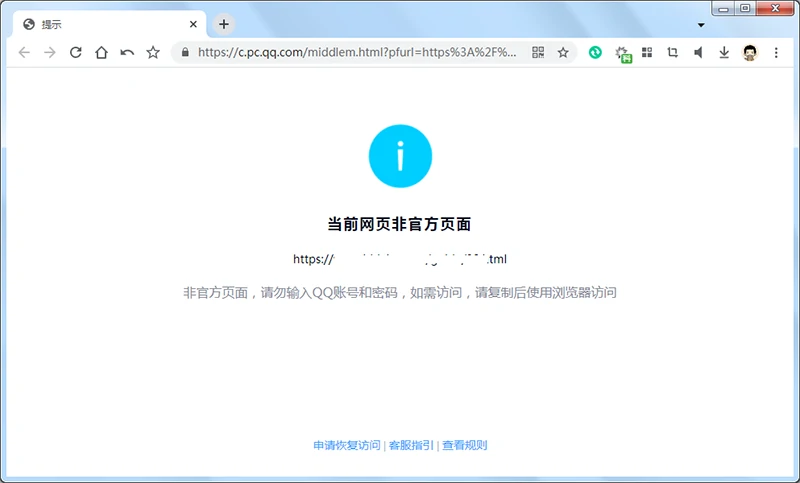
Task: Go forward to next page
Action: [x=49, y=53]
